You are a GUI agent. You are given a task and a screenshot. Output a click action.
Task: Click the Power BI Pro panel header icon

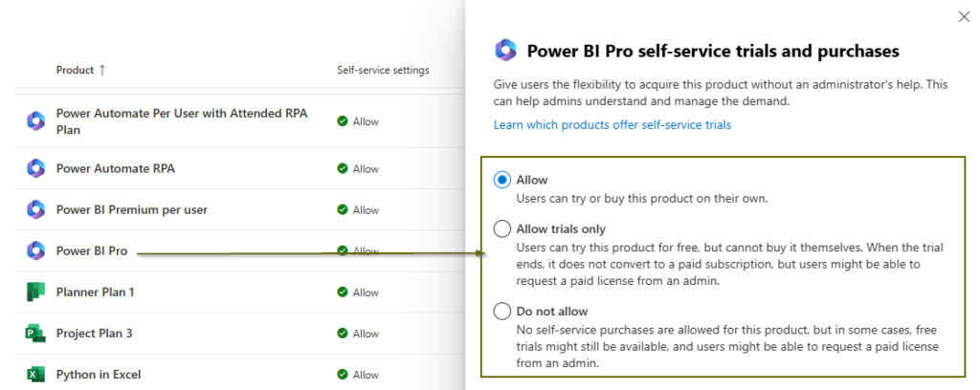(x=505, y=51)
